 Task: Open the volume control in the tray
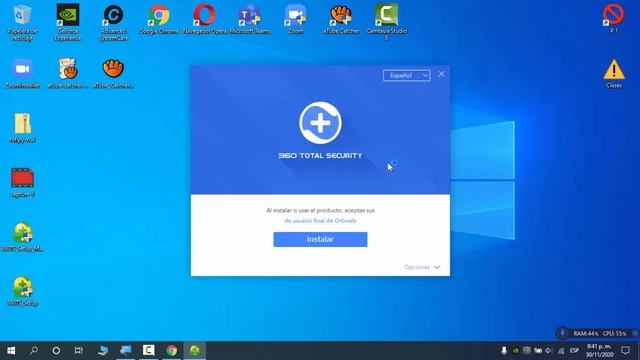(x=549, y=351)
